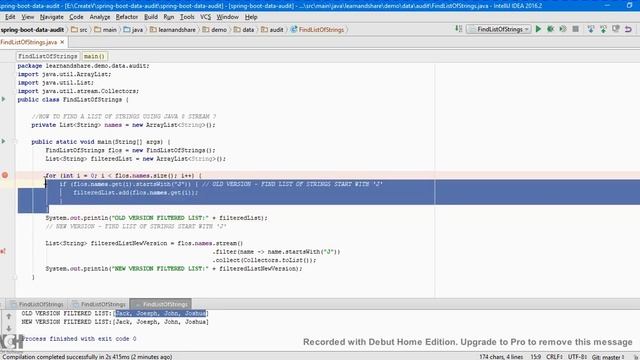The height and width of the screenshot is (360, 640).
Task: Click '.collect(Collectors.toList());' line
Action: 264,260
